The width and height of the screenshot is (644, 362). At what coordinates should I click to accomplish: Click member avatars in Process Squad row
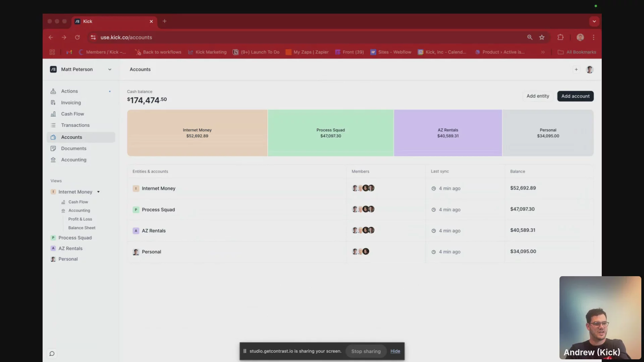(x=363, y=209)
